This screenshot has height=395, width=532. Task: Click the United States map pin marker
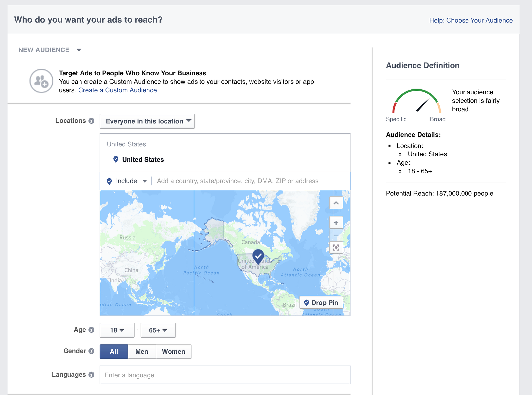pos(258,257)
